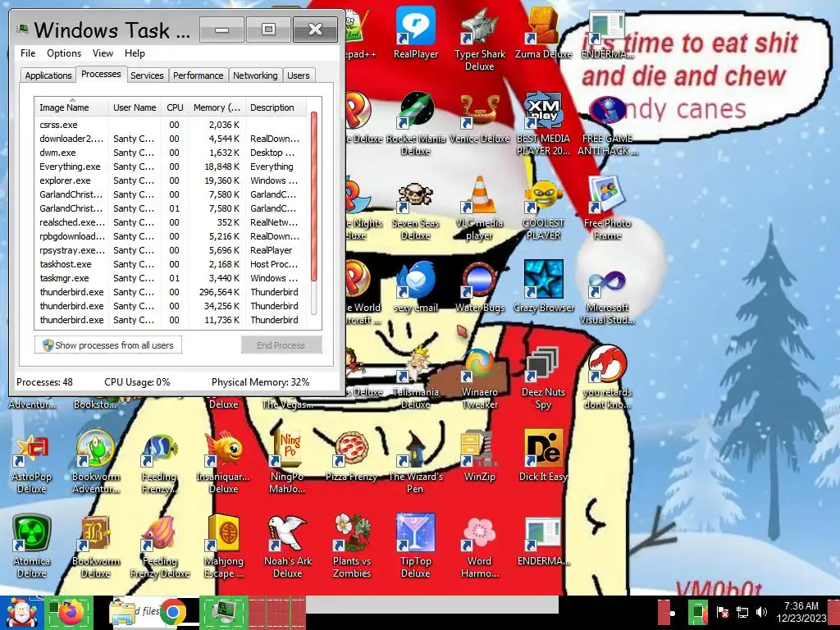
Task: Select the Talismania Deluxe icon
Action: (x=416, y=377)
